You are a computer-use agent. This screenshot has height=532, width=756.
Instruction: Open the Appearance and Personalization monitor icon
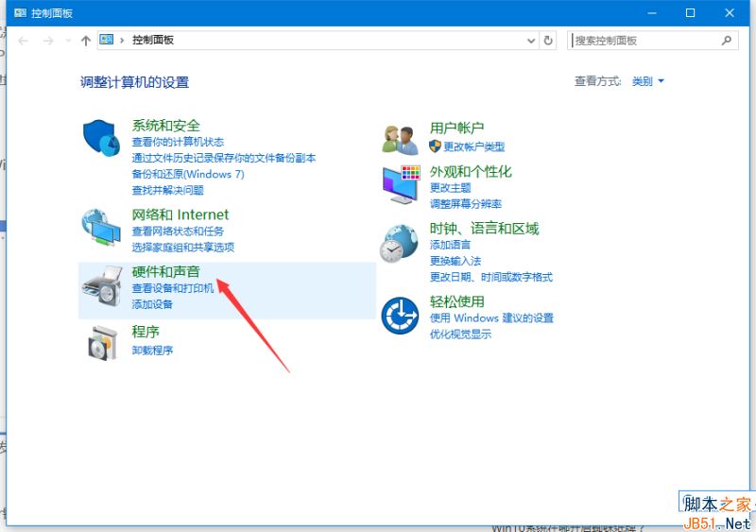click(401, 184)
